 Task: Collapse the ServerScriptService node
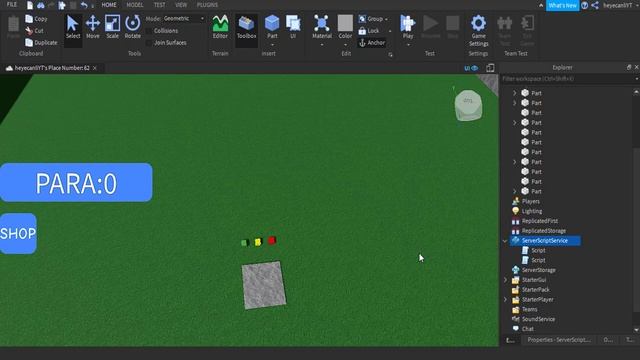coord(505,241)
